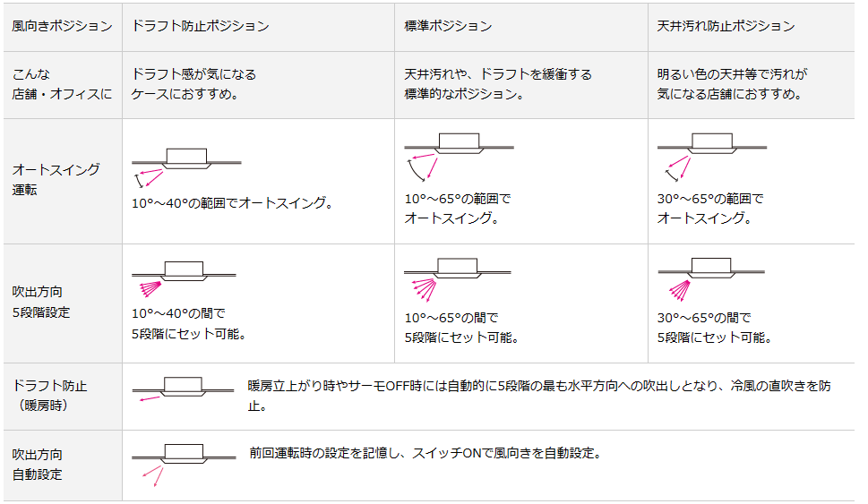Click the draft-prevention auto swing diagram
Image resolution: width=868 pixels, height=504 pixels.
[x=186, y=167]
